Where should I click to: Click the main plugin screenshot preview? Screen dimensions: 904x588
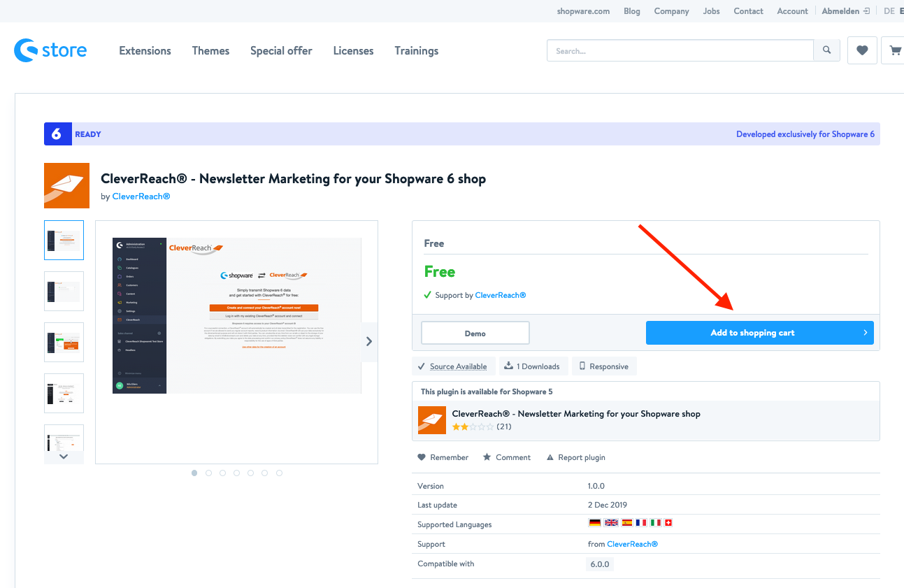pyautogui.click(x=237, y=315)
